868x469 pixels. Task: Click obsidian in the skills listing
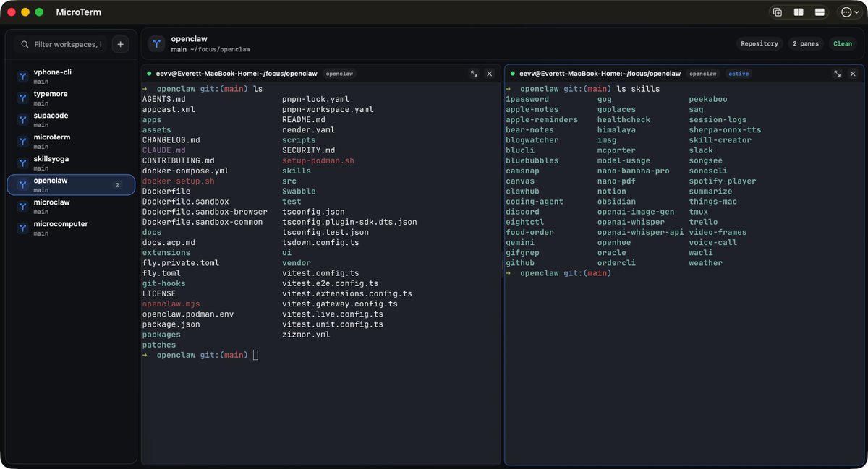point(617,202)
